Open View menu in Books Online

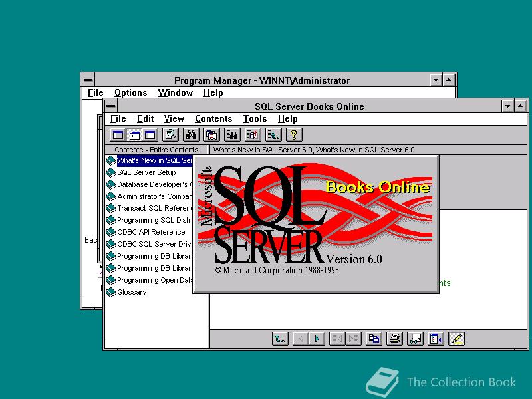point(174,119)
